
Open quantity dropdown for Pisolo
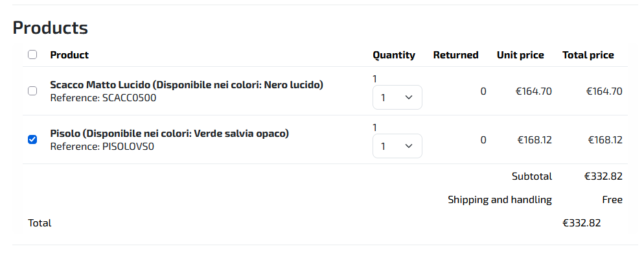coord(397,146)
